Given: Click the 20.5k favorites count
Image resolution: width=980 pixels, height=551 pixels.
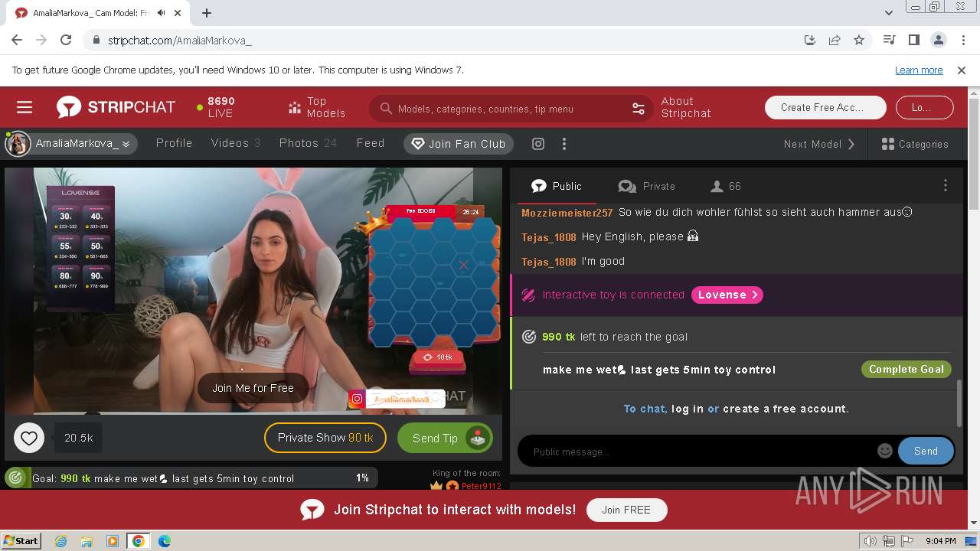Looking at the screenshot, I should [x=78, y=438].
